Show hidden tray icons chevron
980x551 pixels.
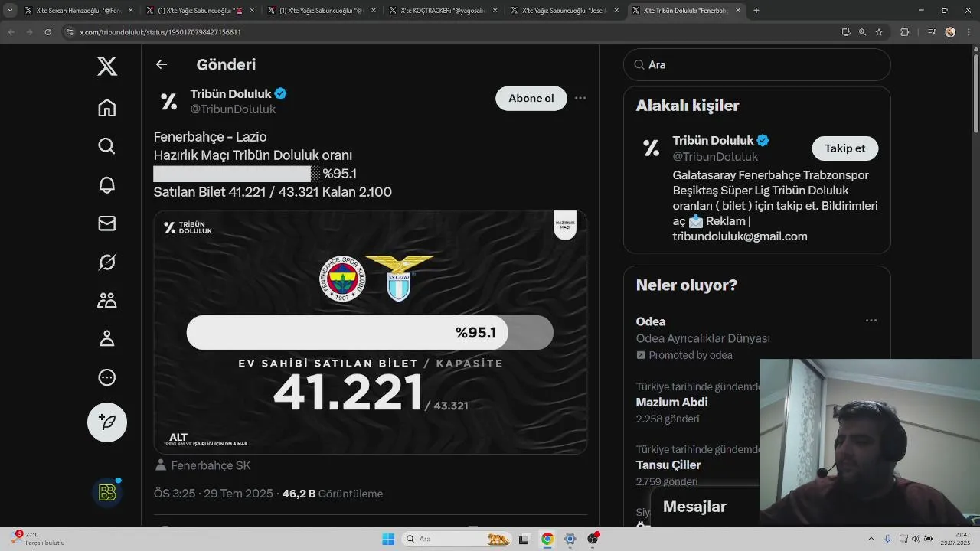[x=871, y=539]
